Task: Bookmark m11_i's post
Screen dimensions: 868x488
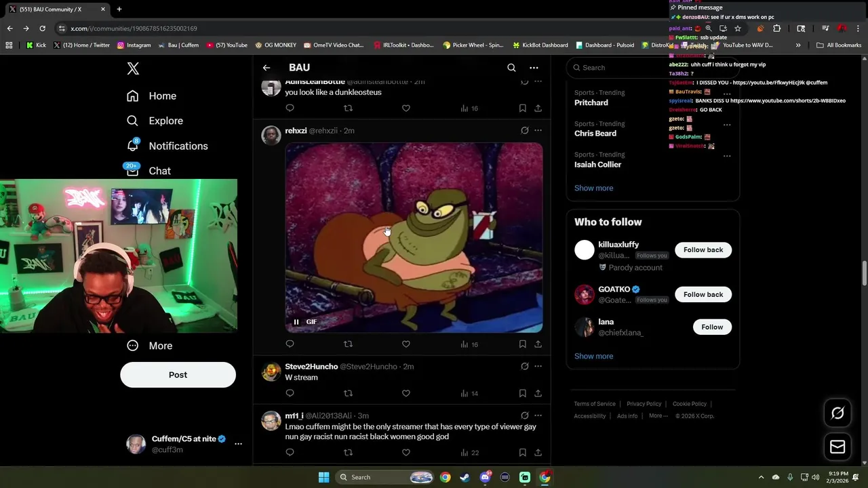Action: (x=522, y=452)
